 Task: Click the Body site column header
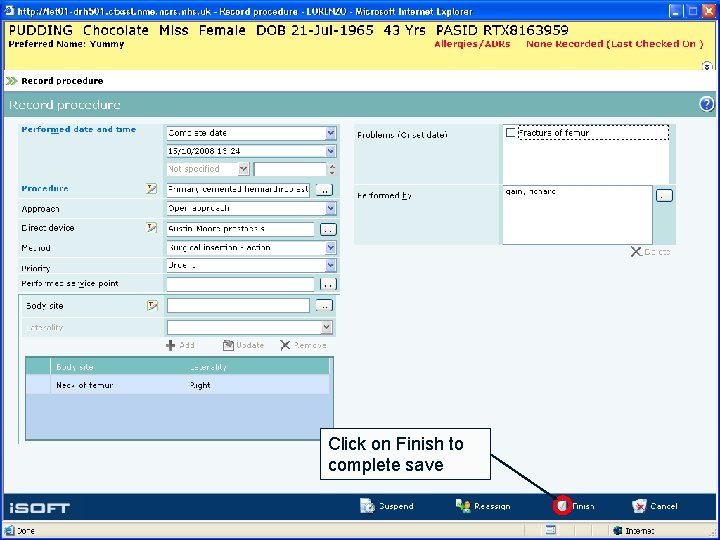75,367
